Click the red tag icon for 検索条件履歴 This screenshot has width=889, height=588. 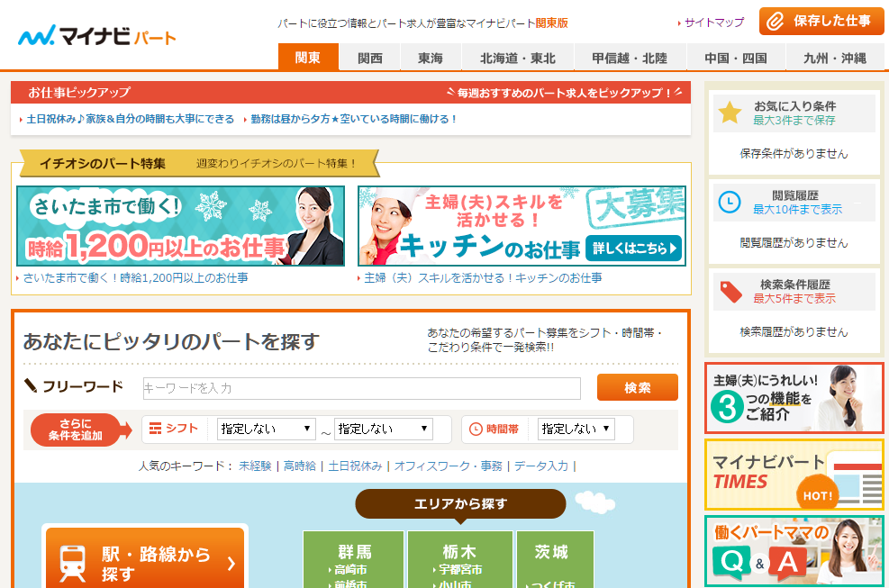tap(730, 292)
